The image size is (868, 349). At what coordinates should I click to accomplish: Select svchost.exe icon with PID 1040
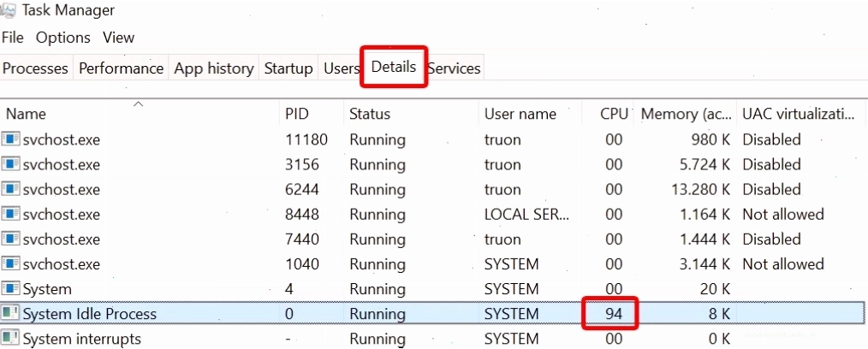click(11, 263)
